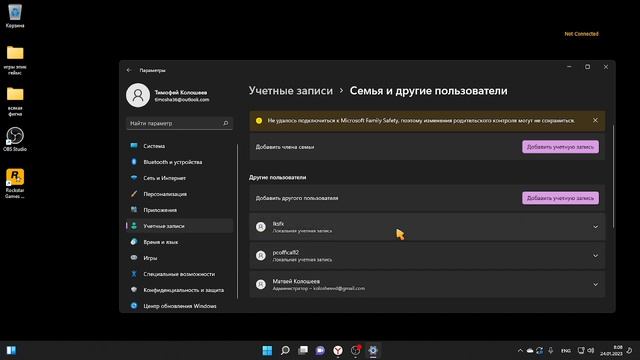Click the Другие пользователи section heading

coord(278,178)
